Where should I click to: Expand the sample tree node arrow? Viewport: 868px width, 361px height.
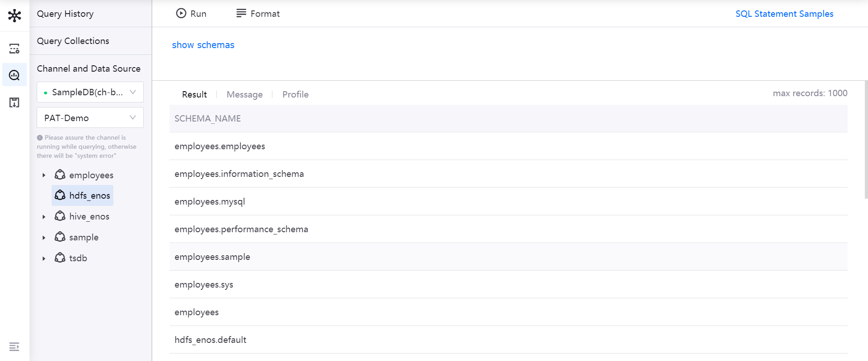point(44,238)
